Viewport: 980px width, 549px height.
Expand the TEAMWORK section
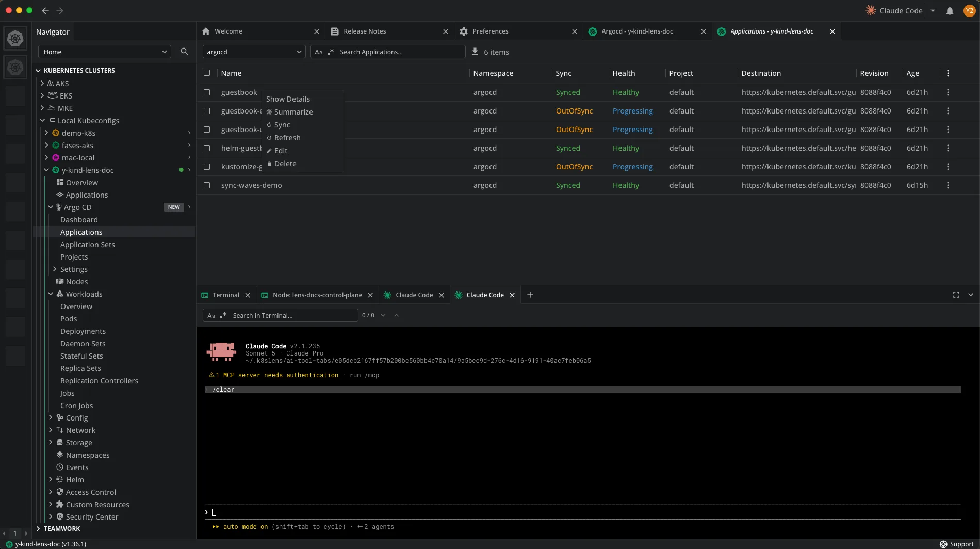tap(38, 528)
